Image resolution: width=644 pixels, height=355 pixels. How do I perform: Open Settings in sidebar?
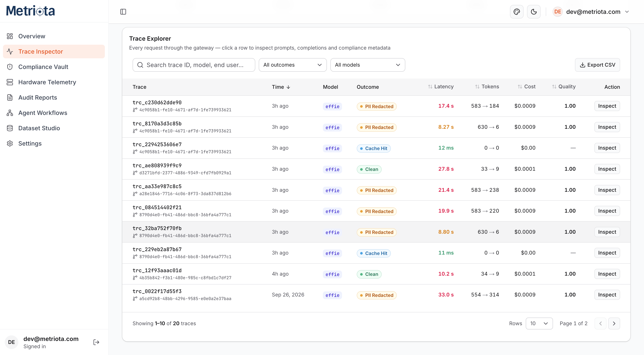coord(54,143)
